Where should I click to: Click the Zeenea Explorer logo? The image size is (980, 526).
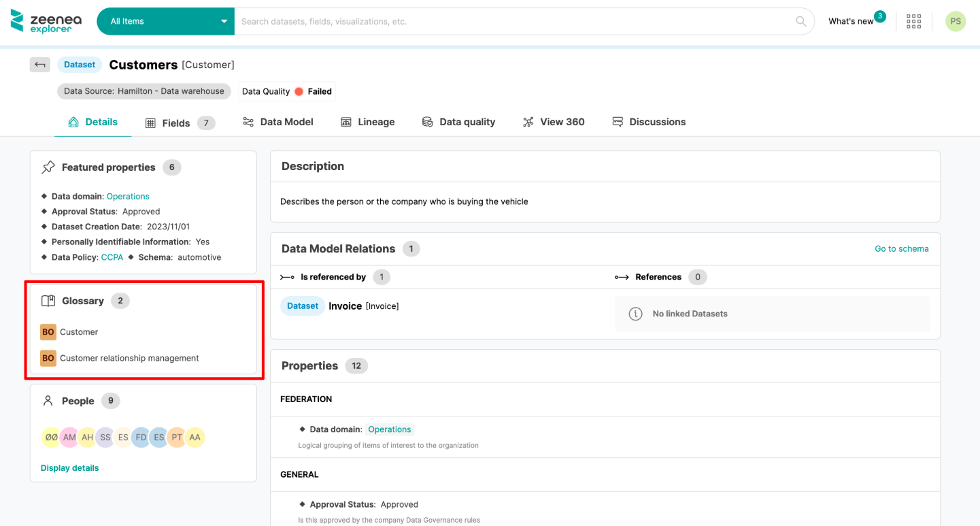[x=46, y=21]
